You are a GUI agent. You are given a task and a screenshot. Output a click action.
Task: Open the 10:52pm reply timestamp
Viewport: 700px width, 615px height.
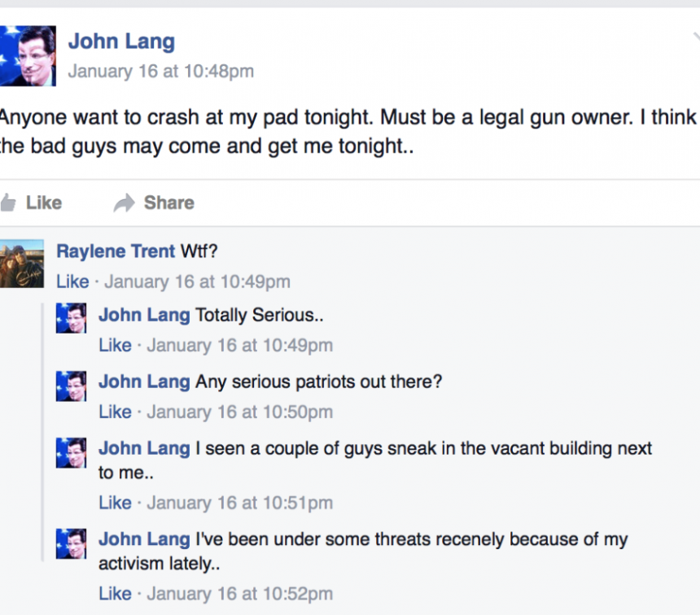click(x=239, y=594)
